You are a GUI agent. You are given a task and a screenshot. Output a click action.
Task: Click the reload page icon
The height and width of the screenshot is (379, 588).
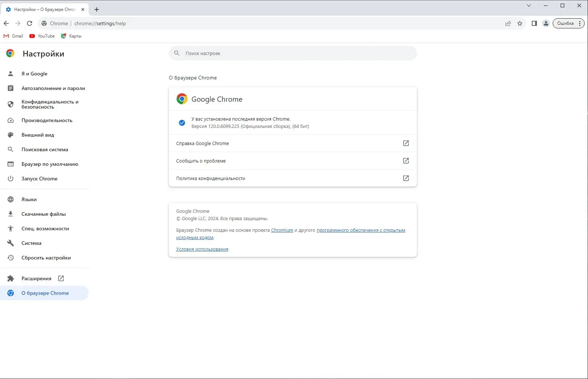pos(30,23)
